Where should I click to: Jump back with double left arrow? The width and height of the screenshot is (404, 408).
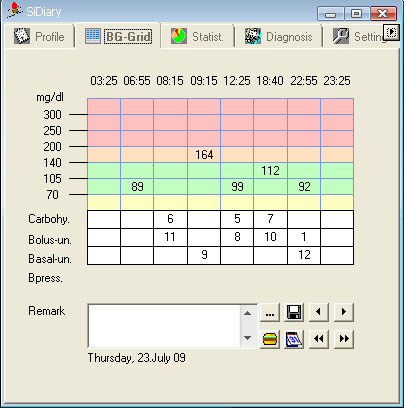pyautogui.click(x=319, y=339)
